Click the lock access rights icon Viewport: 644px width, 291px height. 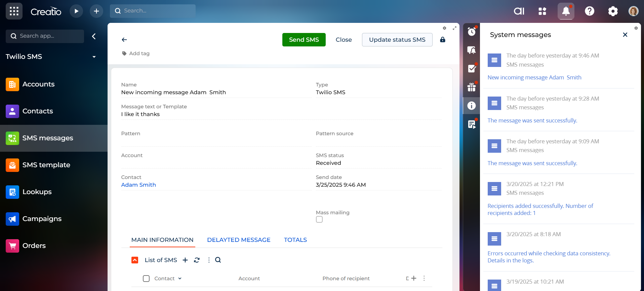pos(443,40)
